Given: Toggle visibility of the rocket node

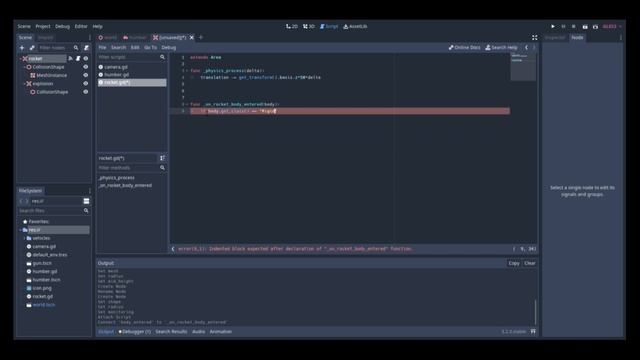Looking at the screenshot, I should pos(86,58).
